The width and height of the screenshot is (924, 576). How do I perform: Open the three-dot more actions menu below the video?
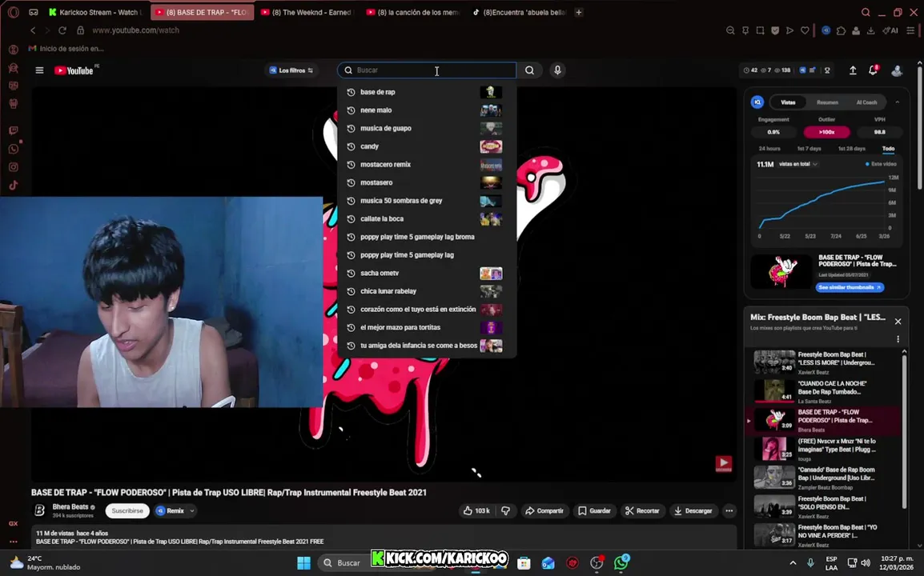[x=729, y=510]
